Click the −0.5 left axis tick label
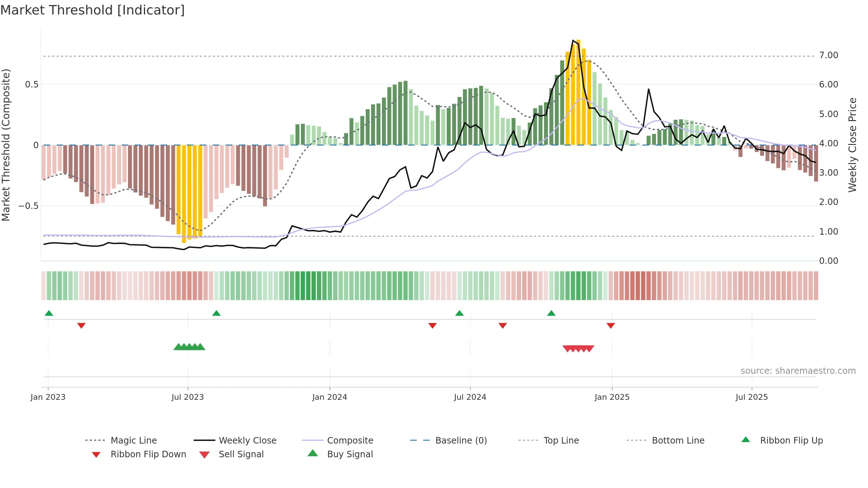 point(28,206)
